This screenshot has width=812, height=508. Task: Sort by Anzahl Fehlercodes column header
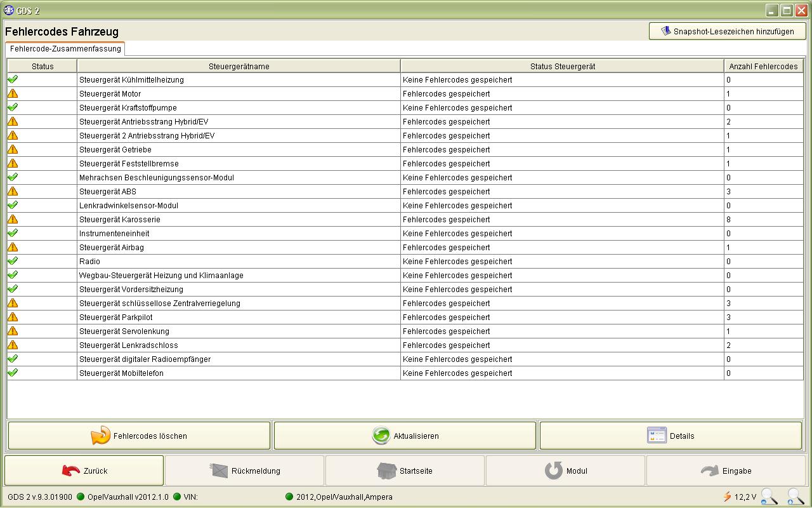tap(763, 66)
